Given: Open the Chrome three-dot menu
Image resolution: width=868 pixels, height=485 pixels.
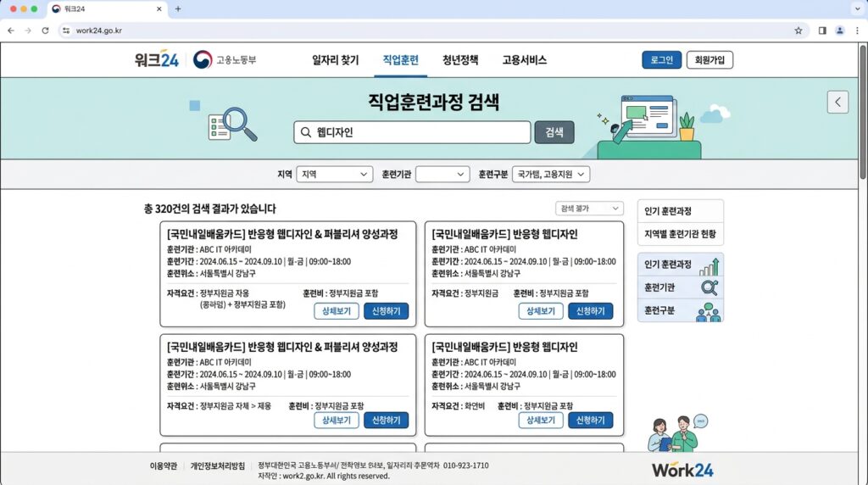Looking at the screenshot, I should click(857, 31).
